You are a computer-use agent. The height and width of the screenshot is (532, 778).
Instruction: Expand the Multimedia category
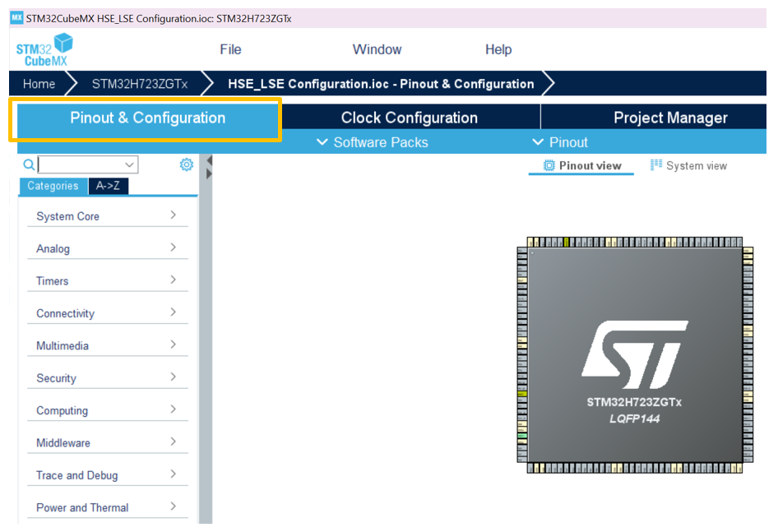108,345
